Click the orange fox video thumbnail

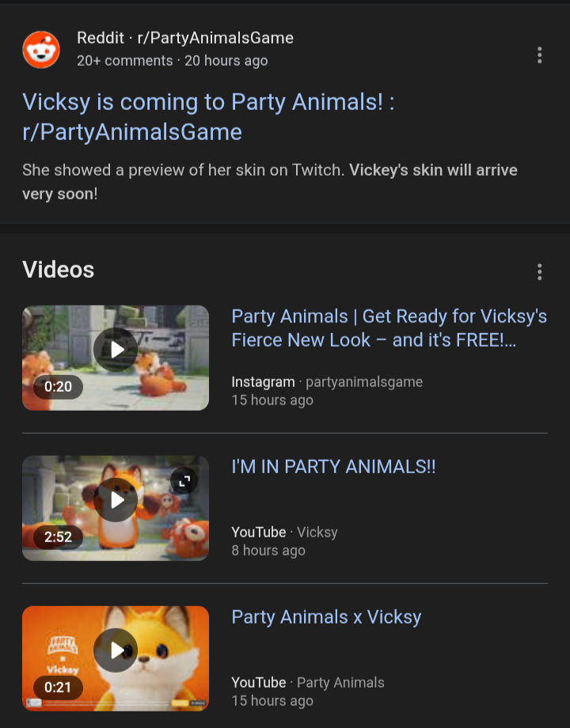(116, 658)
